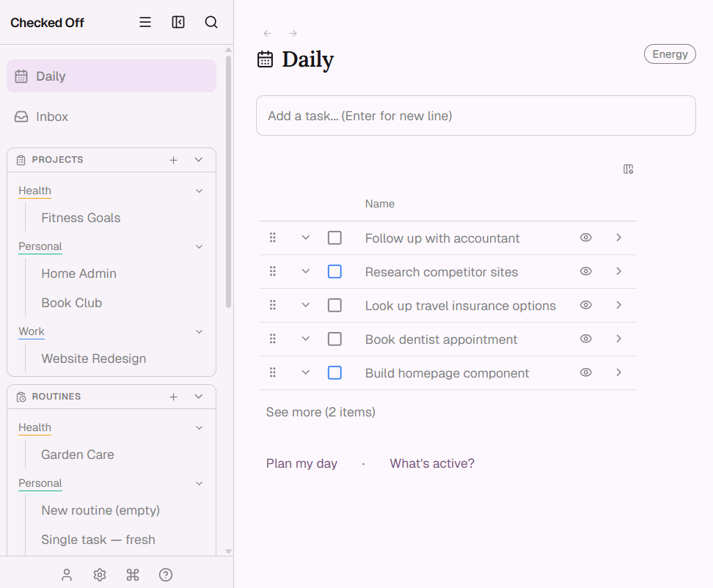Open the hamburger menu in the sidebar header
Screen dimensions: 713x588
point(145,22)
